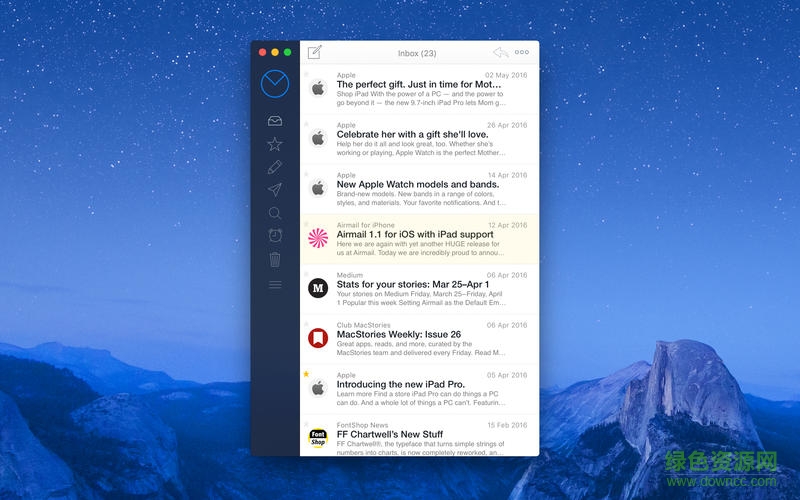Toggle star on 'Introducing the new iPad Pro' email
Viewport: 800px width, 500px height.
click(x=306, y=374)
